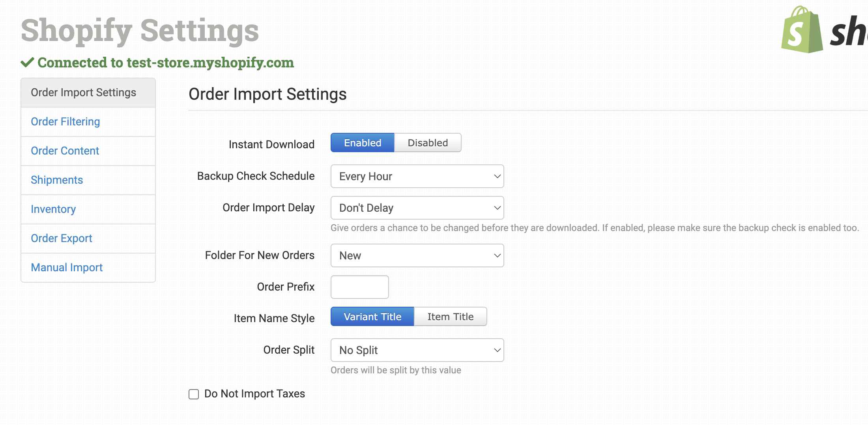Set Instant Download to Disabled
868x425 pixels.
(428, 143)
